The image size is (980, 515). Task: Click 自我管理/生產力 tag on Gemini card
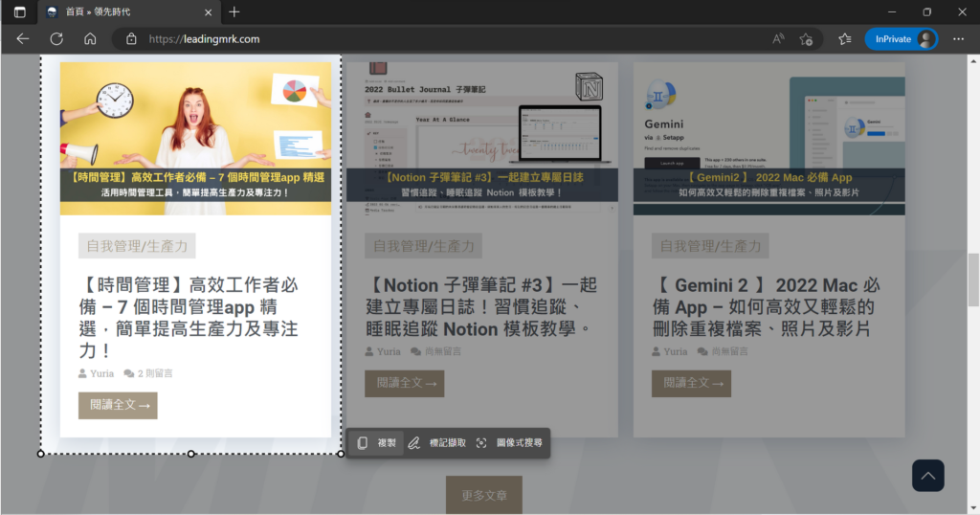pos(711,246)
